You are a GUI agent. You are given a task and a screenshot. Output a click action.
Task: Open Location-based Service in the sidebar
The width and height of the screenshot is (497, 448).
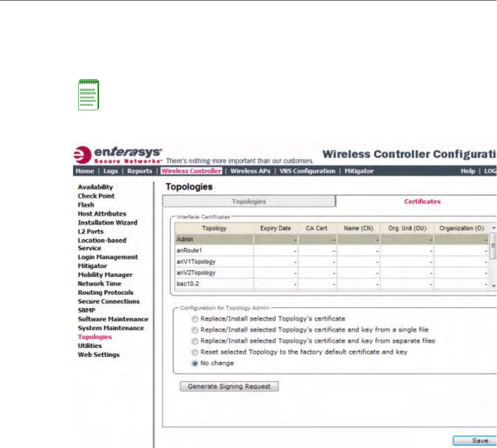coord(102,244)
